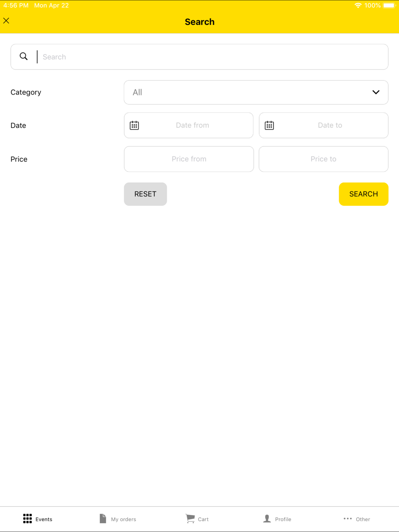Screen dimensions: 399x532
Task: Switch to Cart tab label
Action: coord(203,519)
